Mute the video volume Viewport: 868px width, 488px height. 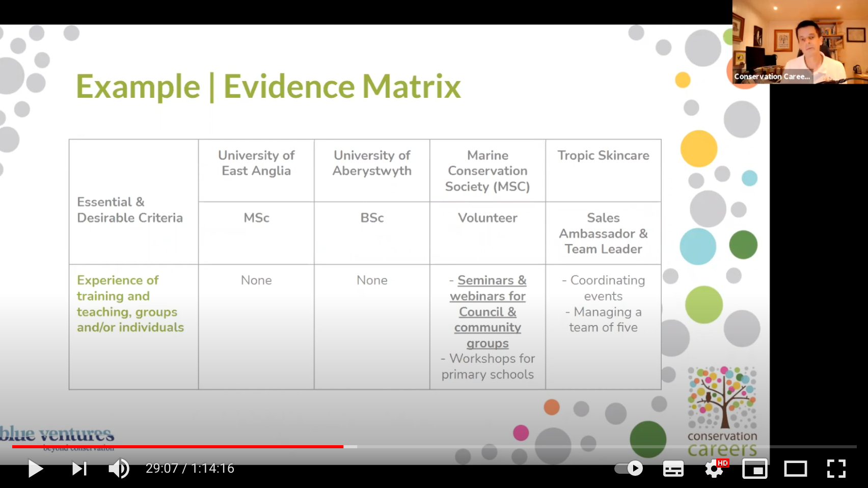(119, 468)
